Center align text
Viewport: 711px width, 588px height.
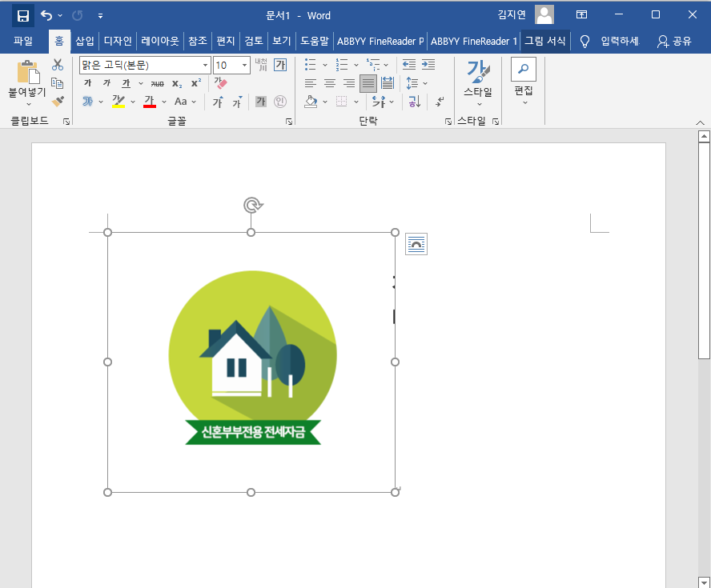click(x=330, y=83)
